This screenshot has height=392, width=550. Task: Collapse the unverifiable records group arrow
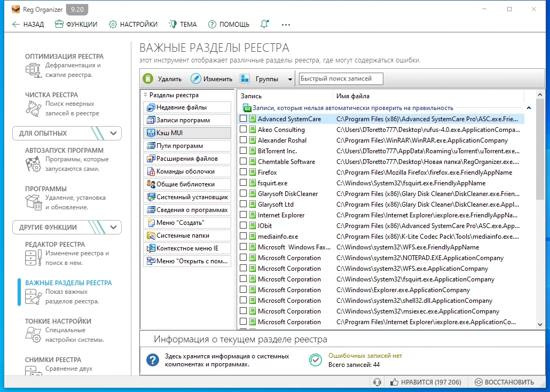click(529, 108)
